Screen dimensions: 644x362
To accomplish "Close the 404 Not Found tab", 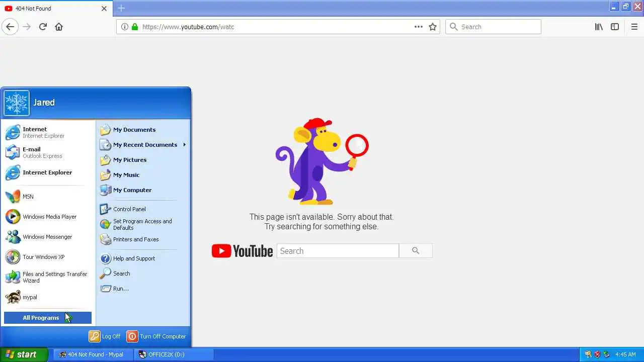I will 104,9.
